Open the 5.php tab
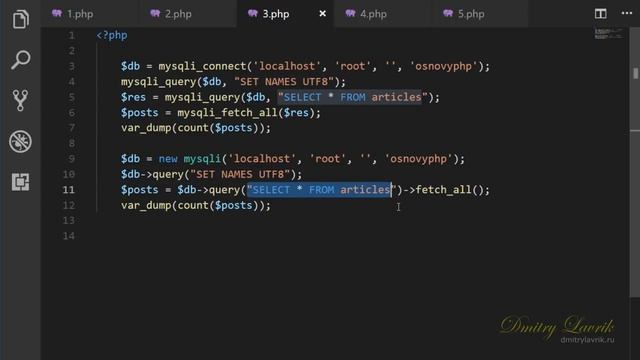Screen dimensions: 640x360 (x=480, y=14)
